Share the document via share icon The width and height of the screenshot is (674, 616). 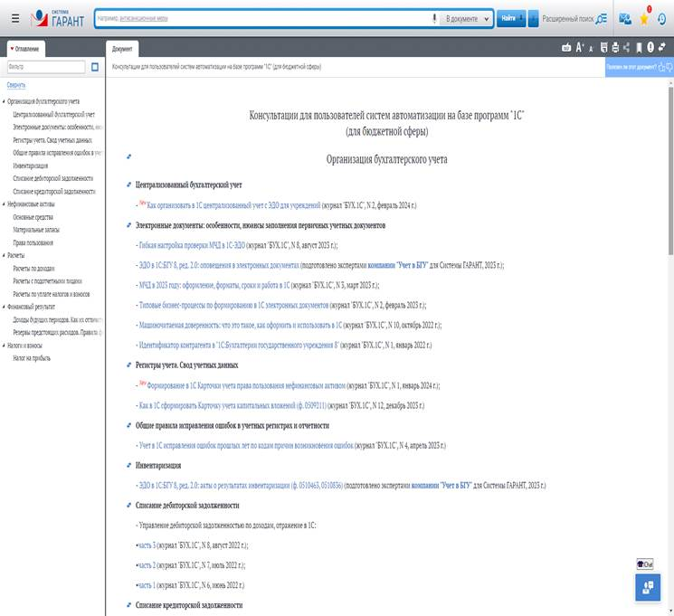coord(626,48)
